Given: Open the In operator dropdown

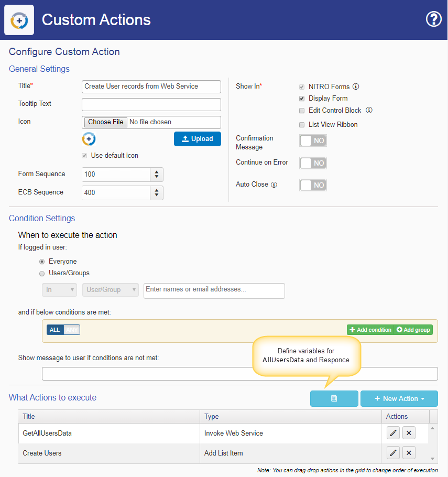Looking at the screenshot, I should pos(59,289).
